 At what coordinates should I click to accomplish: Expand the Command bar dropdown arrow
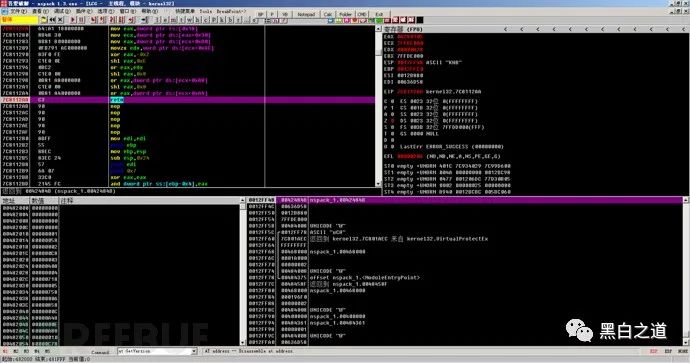194,351
